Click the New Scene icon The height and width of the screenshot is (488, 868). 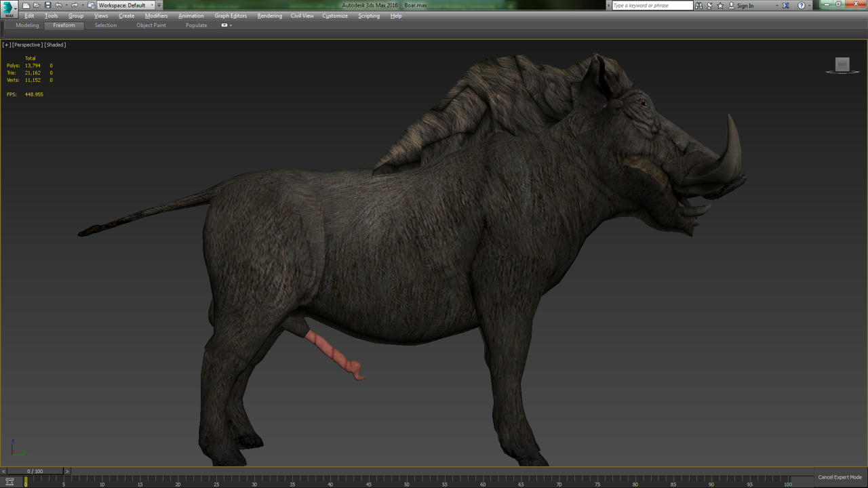[x=26, y=5]
